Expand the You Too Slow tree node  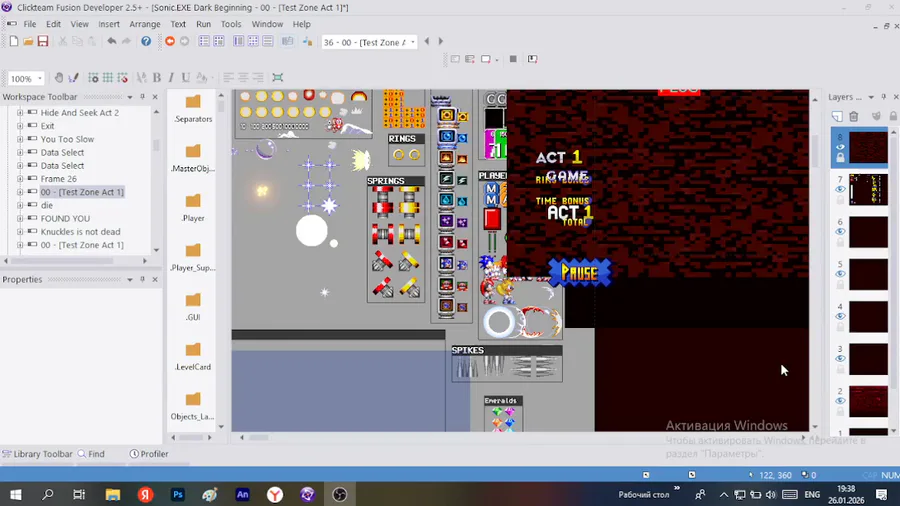[20, 139]
